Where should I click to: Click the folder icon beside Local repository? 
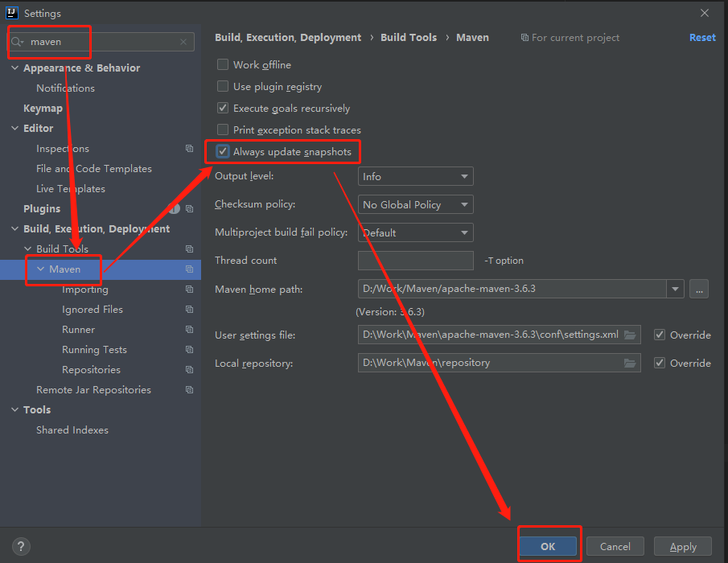[x=631, y=363]
